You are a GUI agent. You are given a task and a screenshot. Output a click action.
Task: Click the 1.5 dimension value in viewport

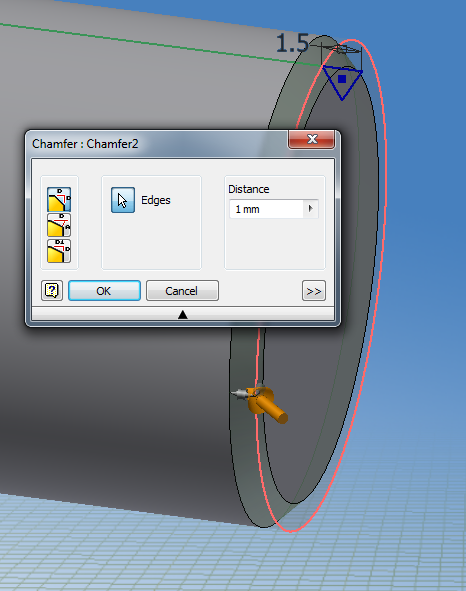coord(293,43)
